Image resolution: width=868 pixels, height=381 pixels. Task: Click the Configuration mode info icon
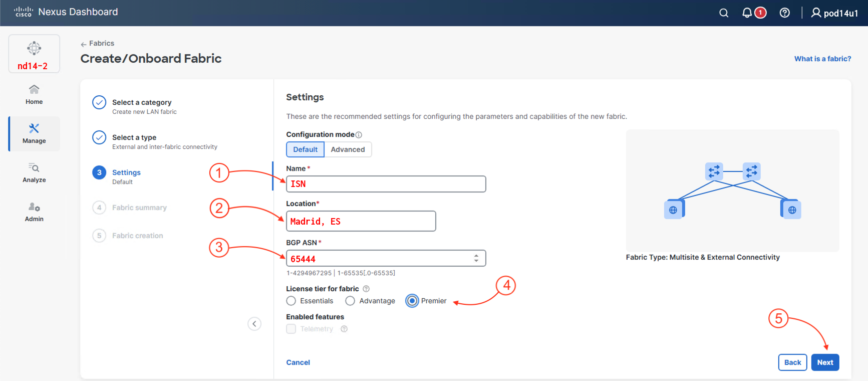pyautogui.click(x=359, y=135)
